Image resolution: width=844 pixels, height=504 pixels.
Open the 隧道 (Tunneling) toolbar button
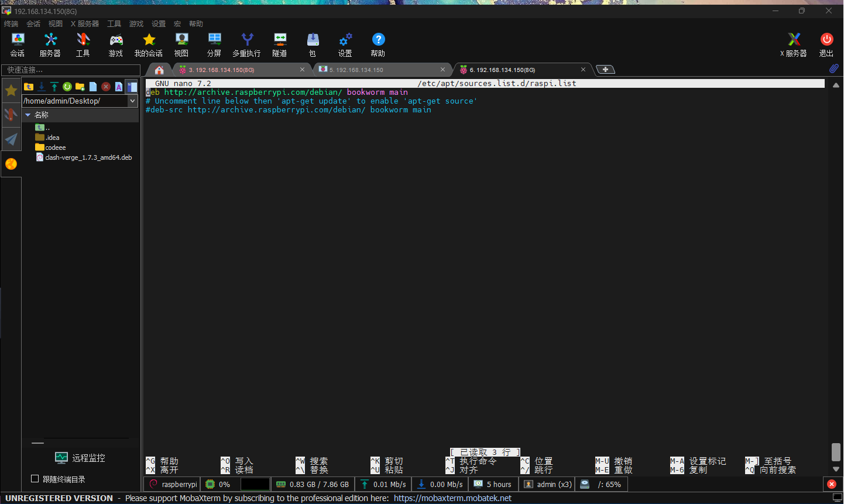280,45
